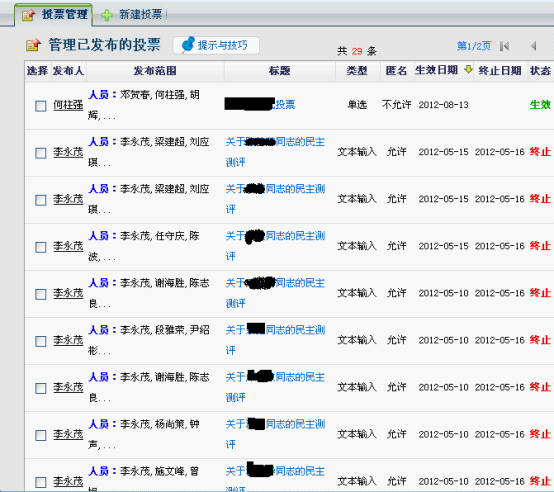
Task: Tick checkbox in the 任守庆 scope row
Action: click(x=41, y=247)
